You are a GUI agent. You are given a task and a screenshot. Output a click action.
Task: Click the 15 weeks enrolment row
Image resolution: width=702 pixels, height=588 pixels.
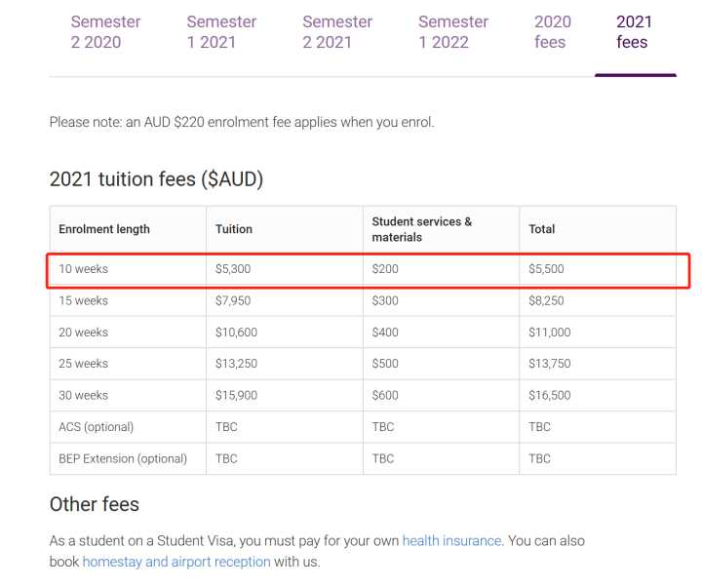tap(363, 300)
